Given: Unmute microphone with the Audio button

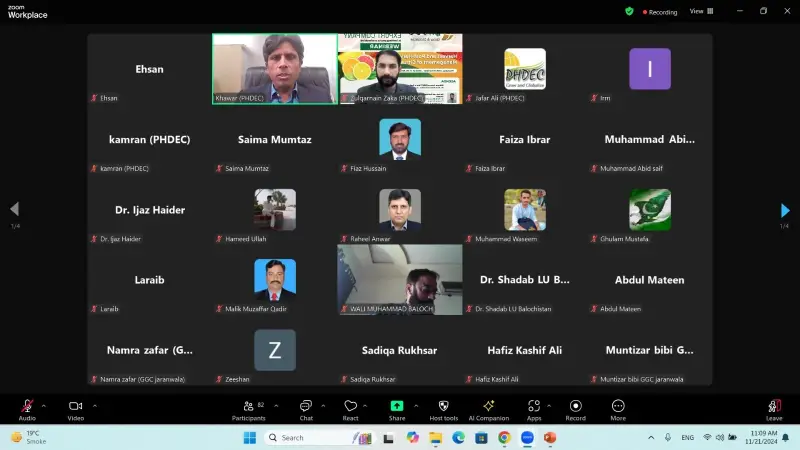Looking at the screenshot, I should pyautogui.click(x=27, y=407).
